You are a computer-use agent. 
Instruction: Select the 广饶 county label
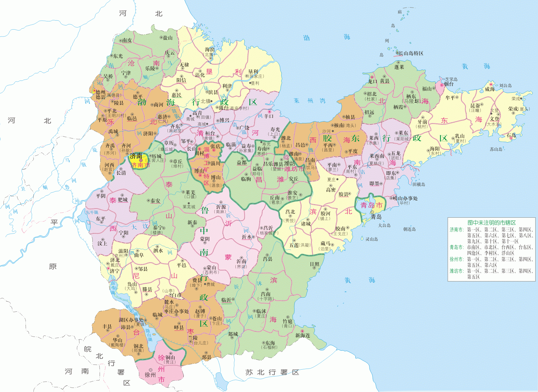244,128
